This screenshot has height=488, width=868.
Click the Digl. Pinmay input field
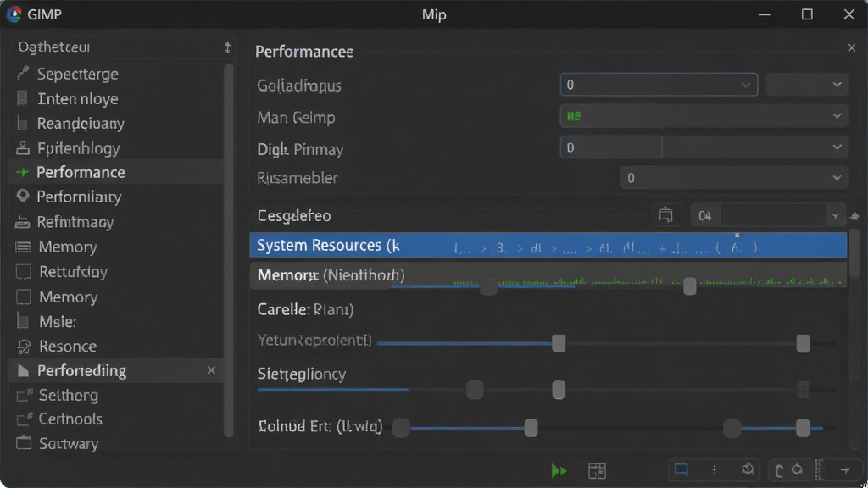coord(611,147)
